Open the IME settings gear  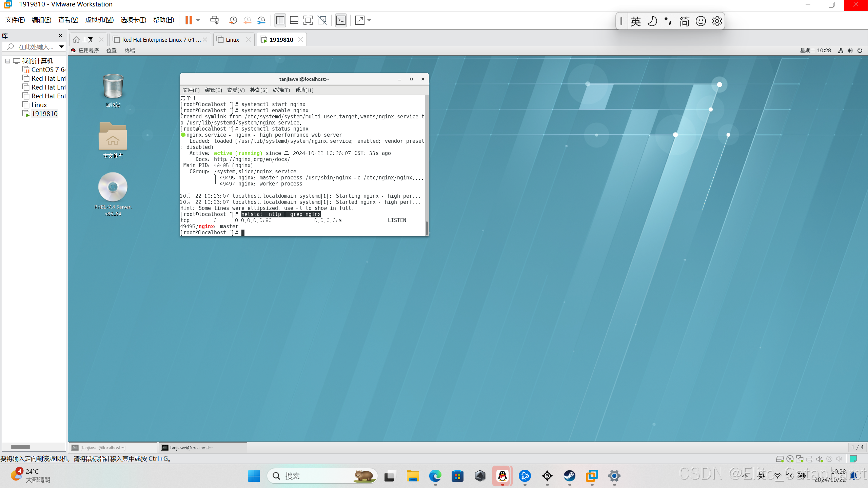[x=717, y=21]
